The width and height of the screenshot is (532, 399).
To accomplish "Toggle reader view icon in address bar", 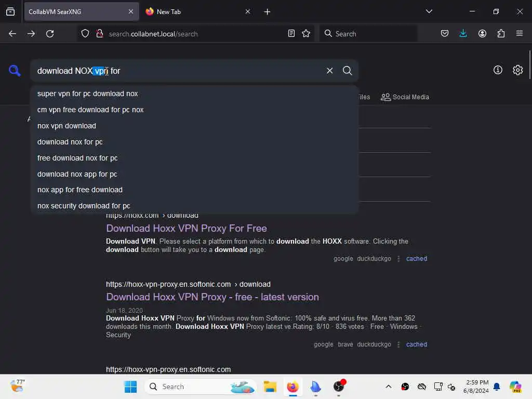I will point(291,33).
